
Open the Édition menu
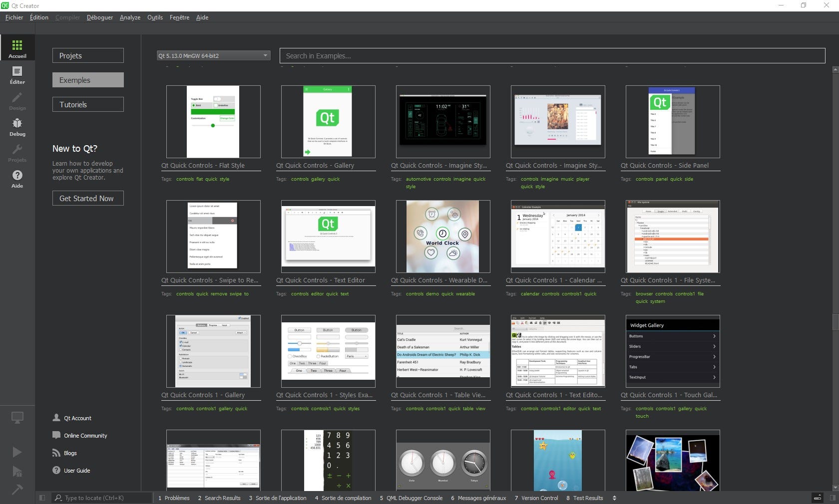tap(39, 17)
